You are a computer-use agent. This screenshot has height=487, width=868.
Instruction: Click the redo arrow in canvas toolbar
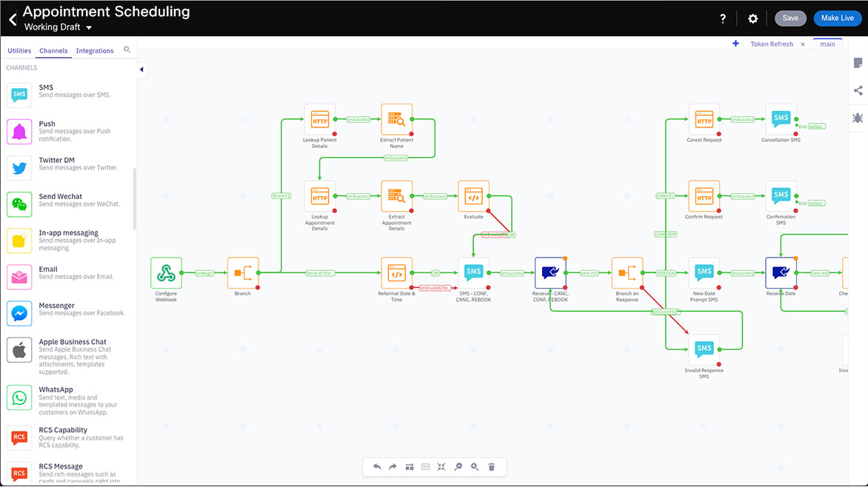(393, 467)
